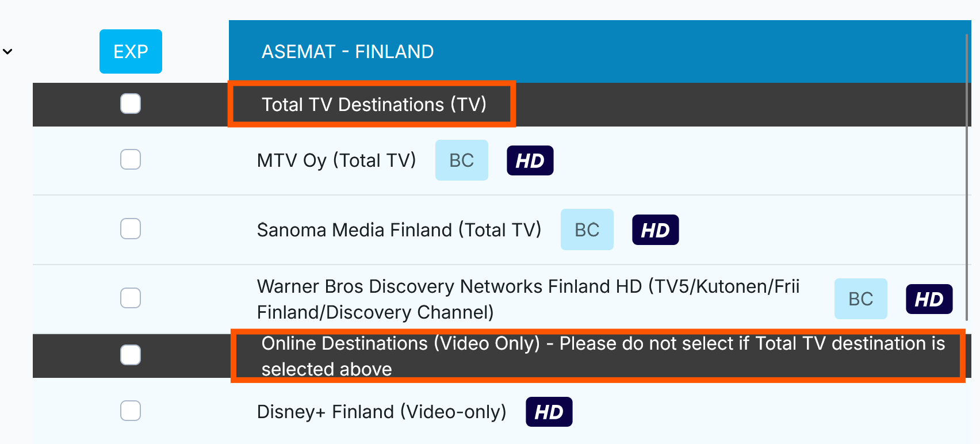The image size is (980, 444).
Task: Click the HD badge beside Disney+ Finland
Action: [x=549, y=412]
